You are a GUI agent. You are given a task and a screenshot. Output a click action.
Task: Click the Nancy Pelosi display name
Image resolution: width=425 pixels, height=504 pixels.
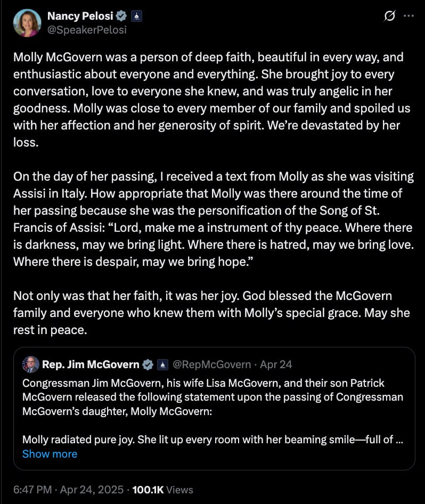[80, 16]
